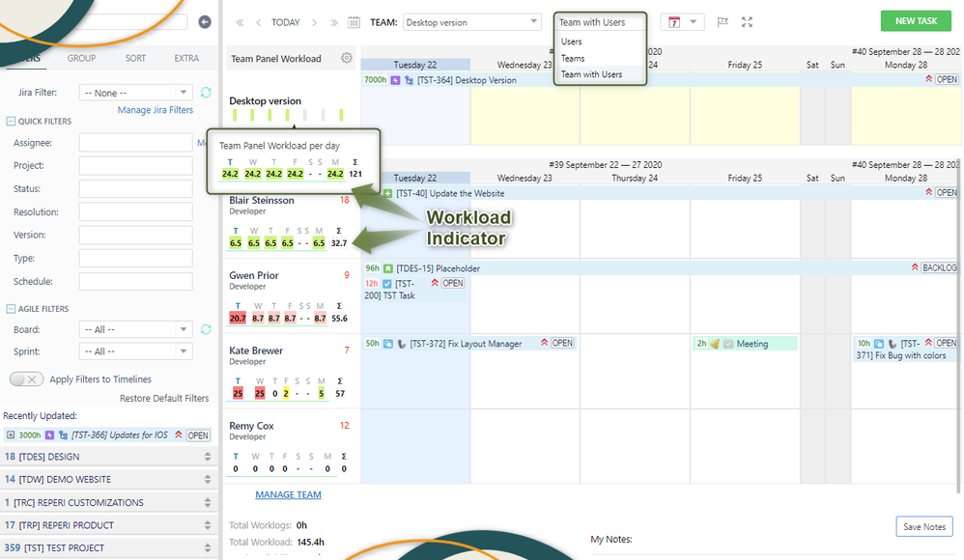Select Teams in view dropdown list
The height and width of the screenshot is (560, 964).
coord(573,58)
